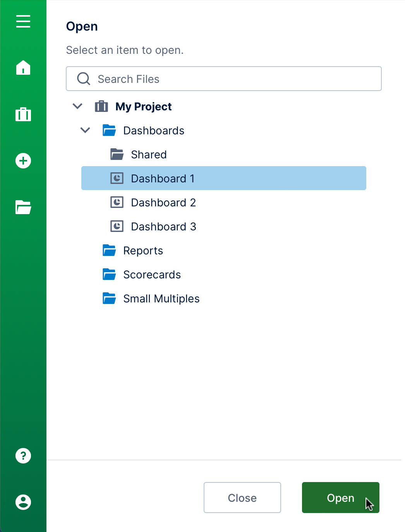Viewport: 405px width, 532px height.
Task: Select the Small Multiples folder
Action: 161,299
